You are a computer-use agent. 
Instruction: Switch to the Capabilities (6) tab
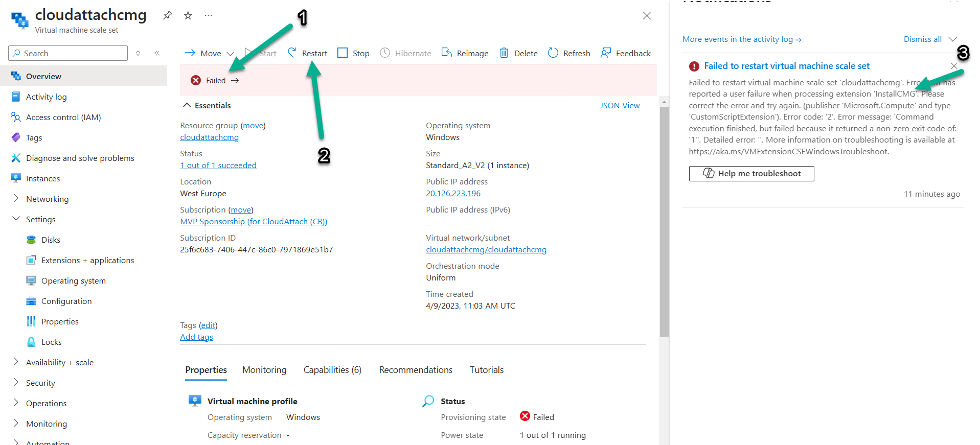(332, 370)
